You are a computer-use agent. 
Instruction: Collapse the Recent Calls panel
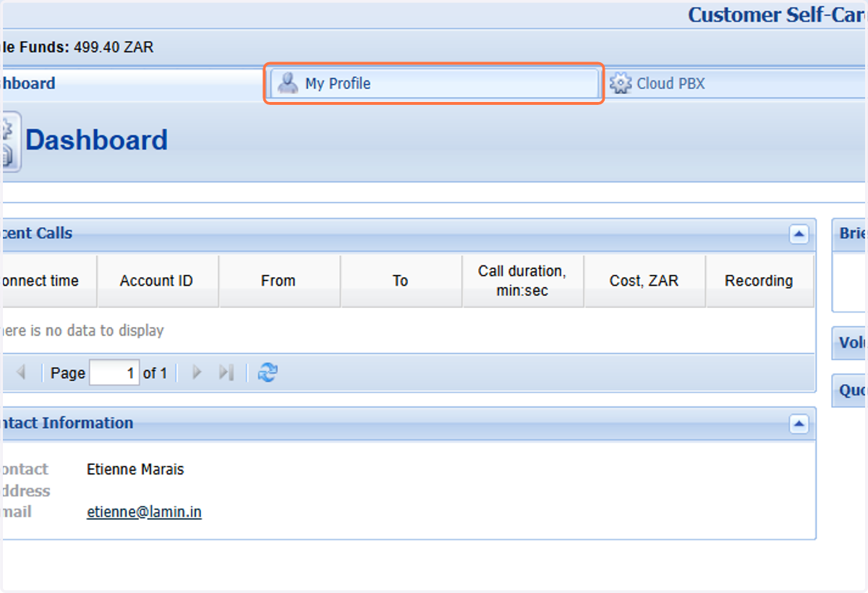pos(799,234)
